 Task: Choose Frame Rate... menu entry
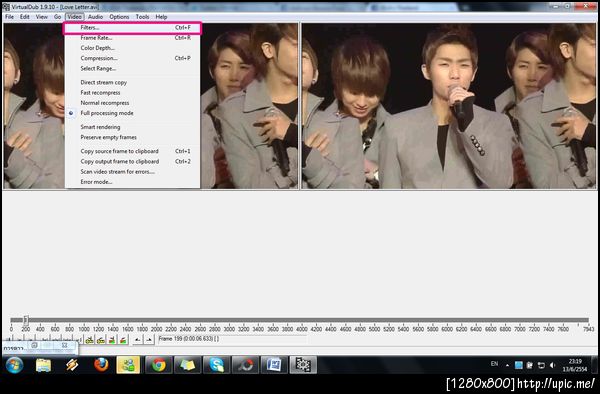(132, 38)
